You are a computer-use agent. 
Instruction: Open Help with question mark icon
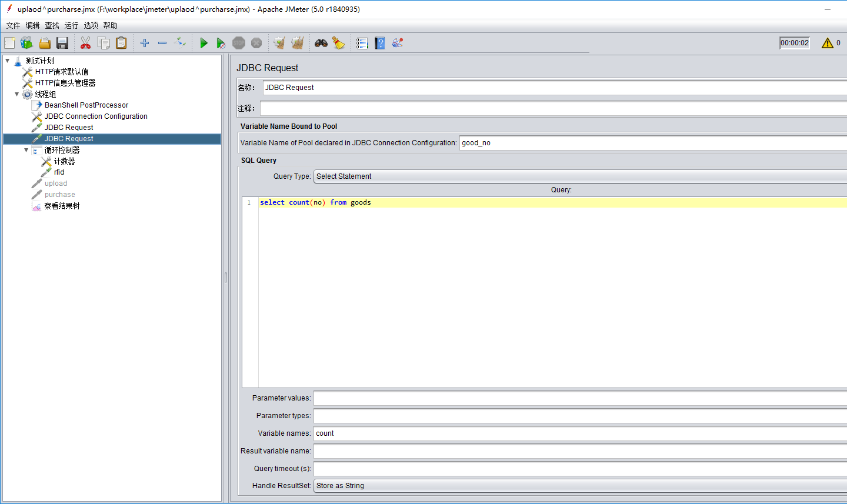tap(380, 43)
